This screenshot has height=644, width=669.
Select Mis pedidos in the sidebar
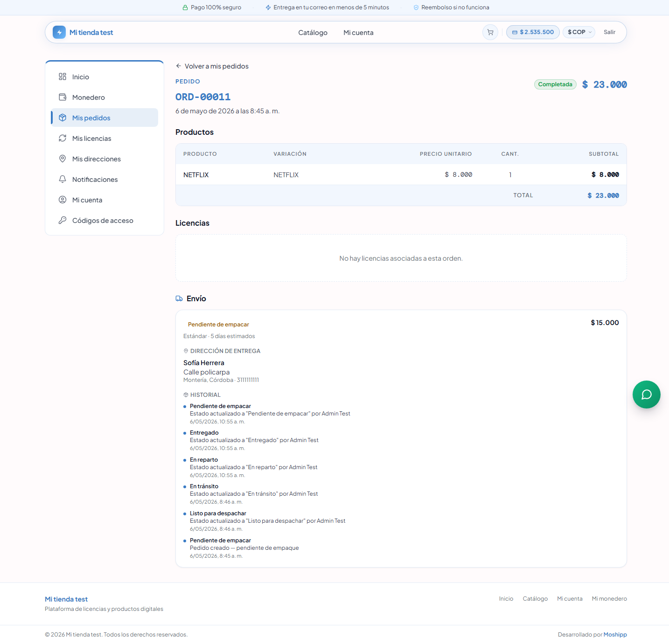105,118
